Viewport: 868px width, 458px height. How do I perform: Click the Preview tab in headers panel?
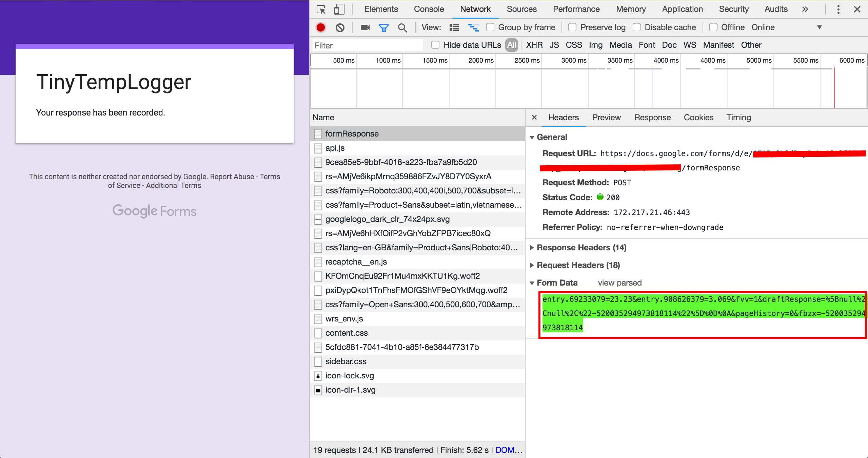point(606,117)
